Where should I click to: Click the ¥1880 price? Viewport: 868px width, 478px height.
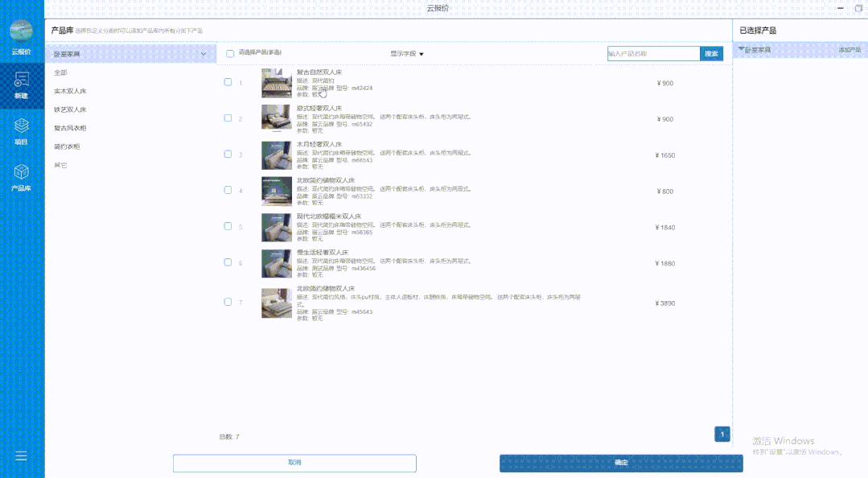tap(664, 263)
